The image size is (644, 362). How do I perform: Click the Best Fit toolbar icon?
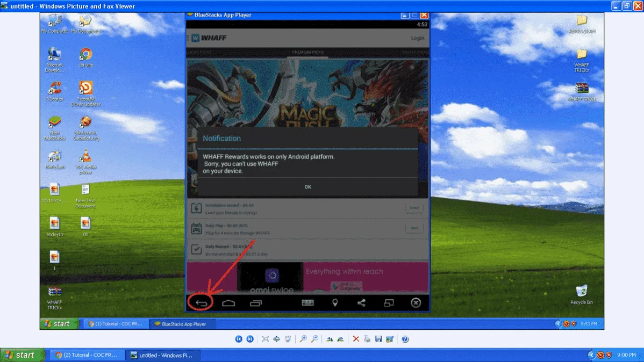266,339
